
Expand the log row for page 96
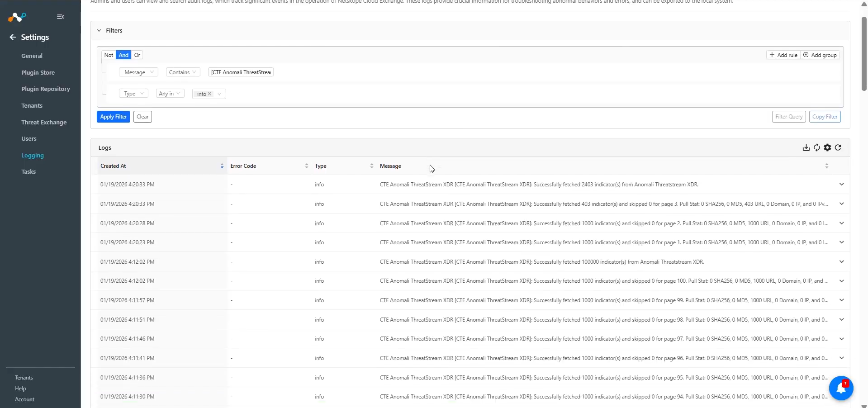[x=841, y=358]
